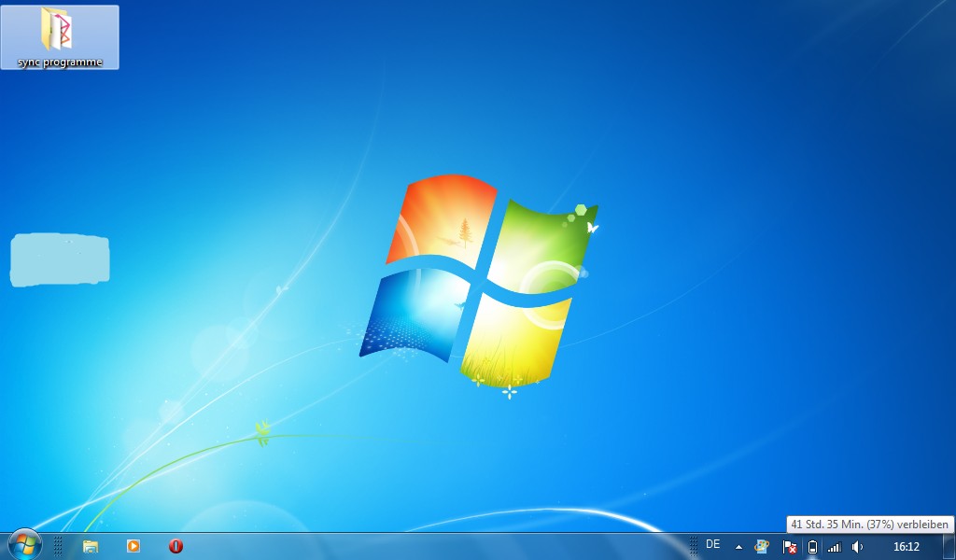
Task: Open the Start menu orb
Action: (24, 545)
